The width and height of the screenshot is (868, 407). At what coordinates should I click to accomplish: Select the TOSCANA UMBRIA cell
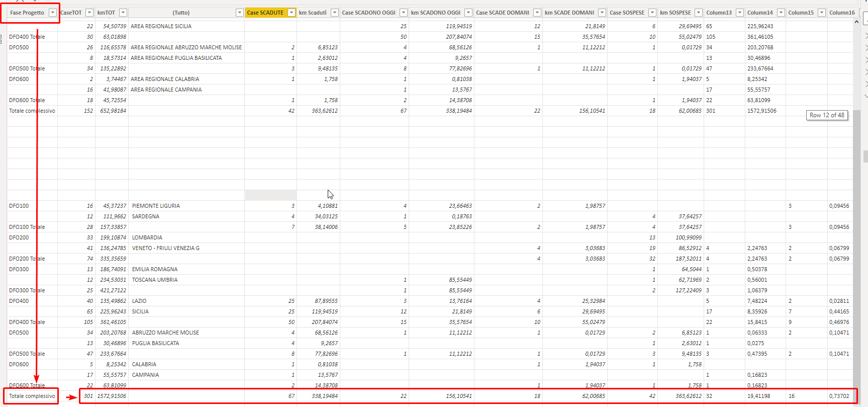(x=186, y=280)
